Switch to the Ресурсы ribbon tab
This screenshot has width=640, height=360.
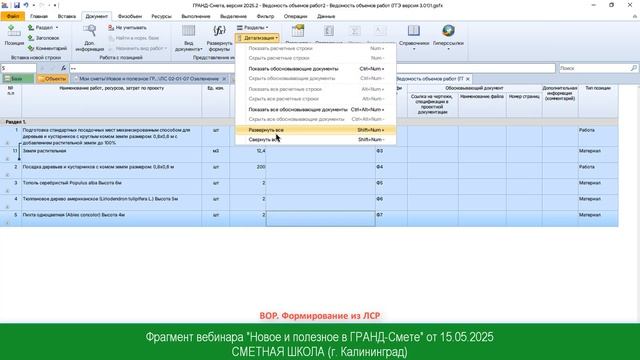pyautogui.click(x=161, y=16)
